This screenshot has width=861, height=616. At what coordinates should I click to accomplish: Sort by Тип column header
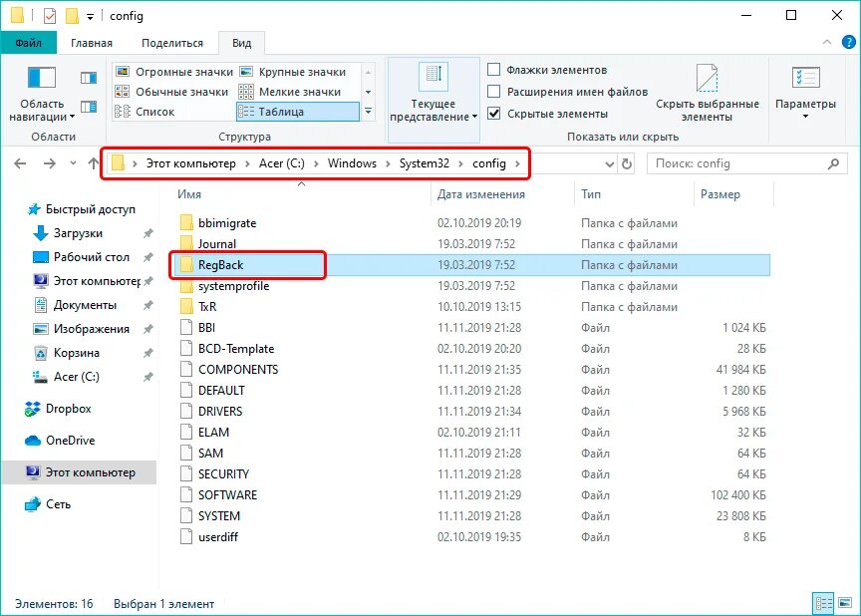(x=634, y=194)
